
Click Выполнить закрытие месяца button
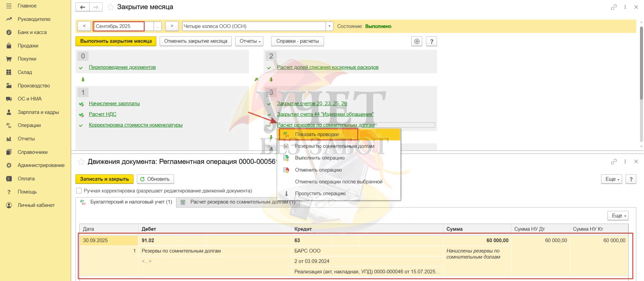coord(116,41)
